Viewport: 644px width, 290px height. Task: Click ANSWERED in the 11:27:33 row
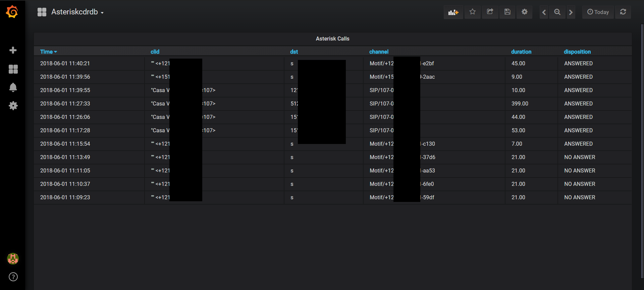pyautogui.click(x=578, y=104)
